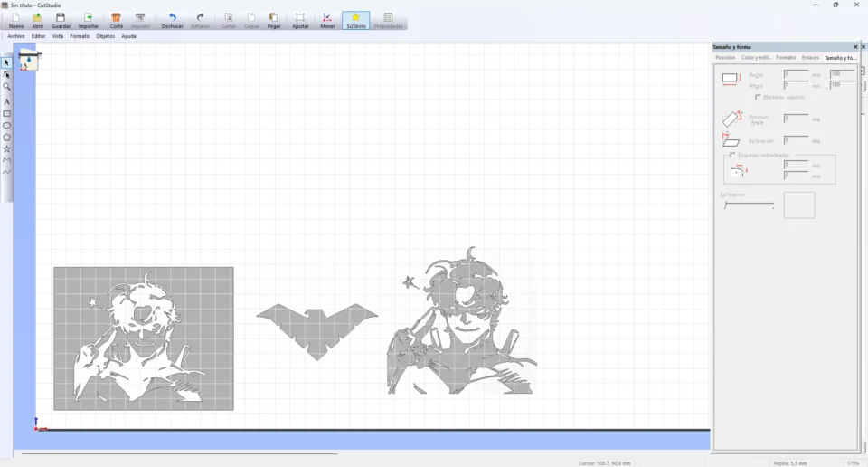Select the Tamaño y forma tab
Image resolution: width=868 pixels, height=467 pixels.
[840, 58]
